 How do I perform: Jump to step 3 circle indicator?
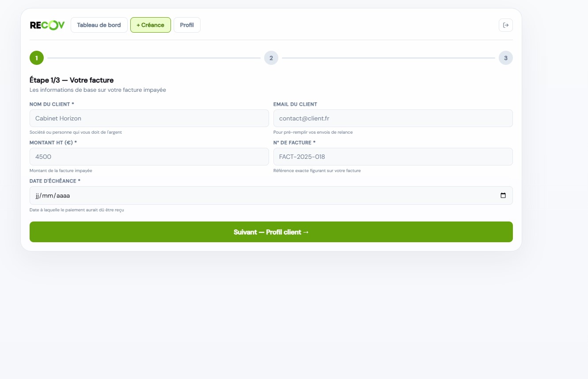point(505,58)
